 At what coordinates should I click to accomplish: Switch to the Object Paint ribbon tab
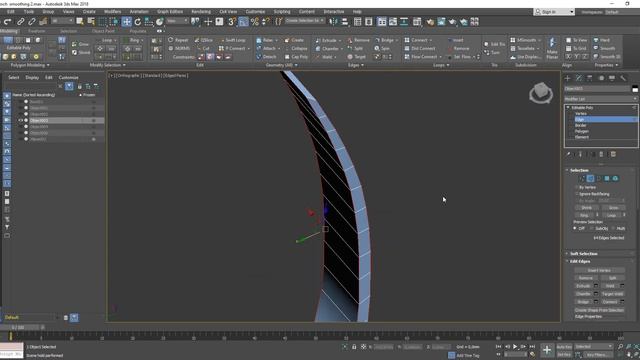tap(103, 31)
